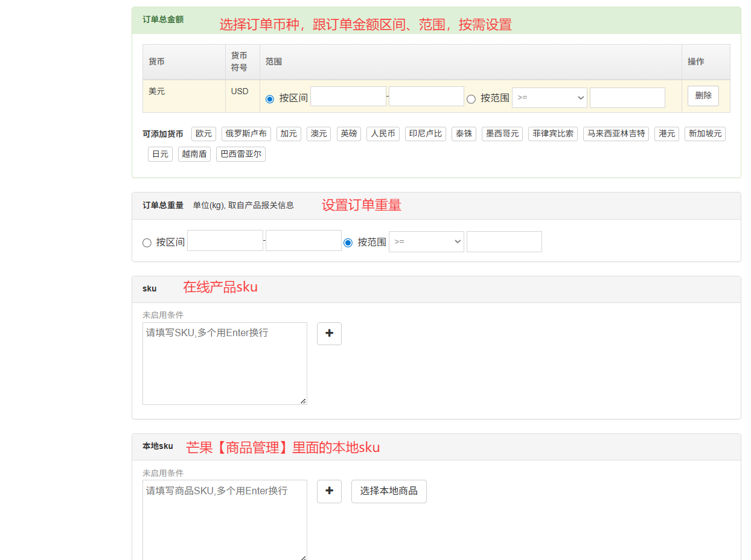Add 欧元 currency
Screen dimensions: 751x560
coord(203,134)
